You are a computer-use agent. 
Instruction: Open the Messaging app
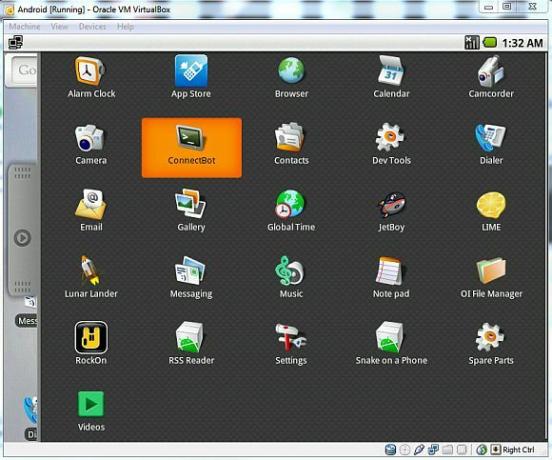[191, 277]
